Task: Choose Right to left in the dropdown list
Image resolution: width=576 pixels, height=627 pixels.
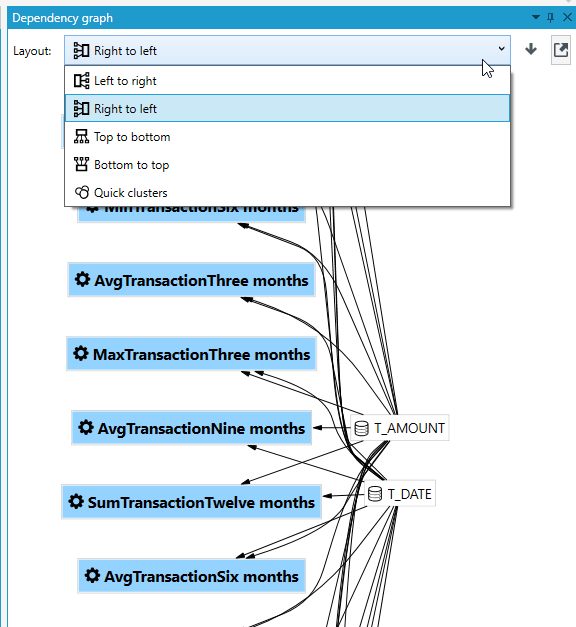Action: click(287, 108)
